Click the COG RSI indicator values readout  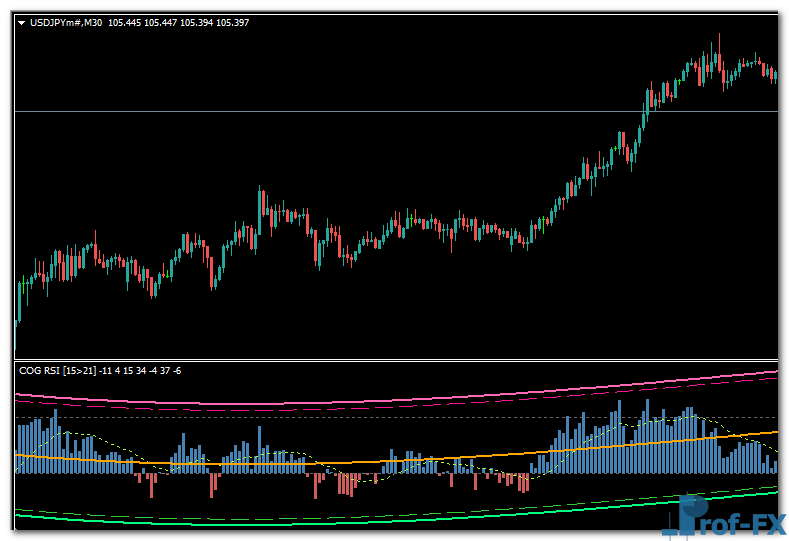149,371
